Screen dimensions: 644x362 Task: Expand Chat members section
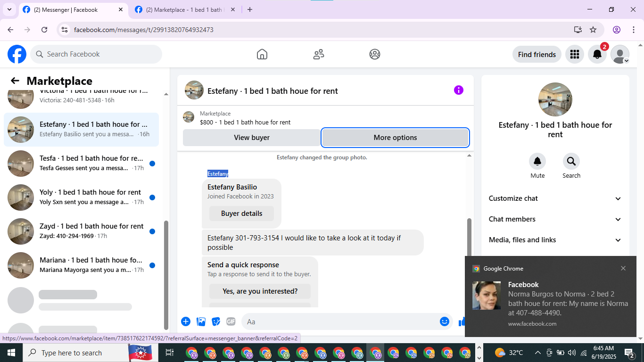pos(555,219)
